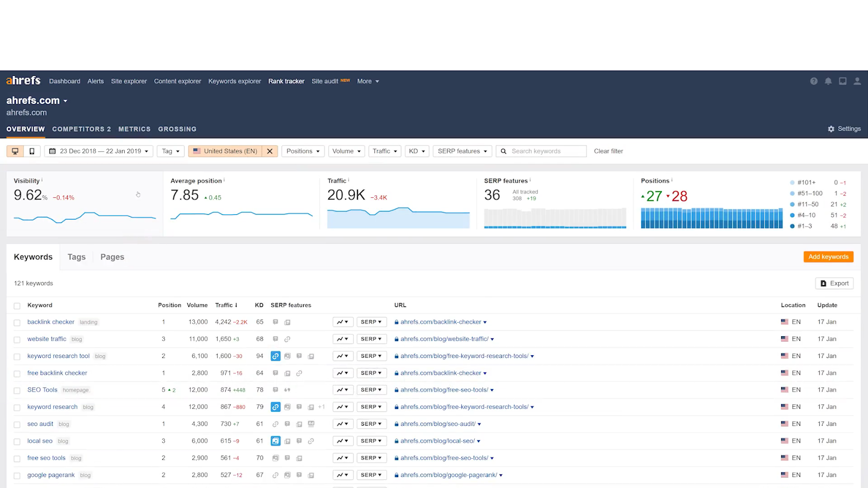Open the Positions filter dropdown
The width and height of the screenshot is (868, 488).
[x=303, y=151]
